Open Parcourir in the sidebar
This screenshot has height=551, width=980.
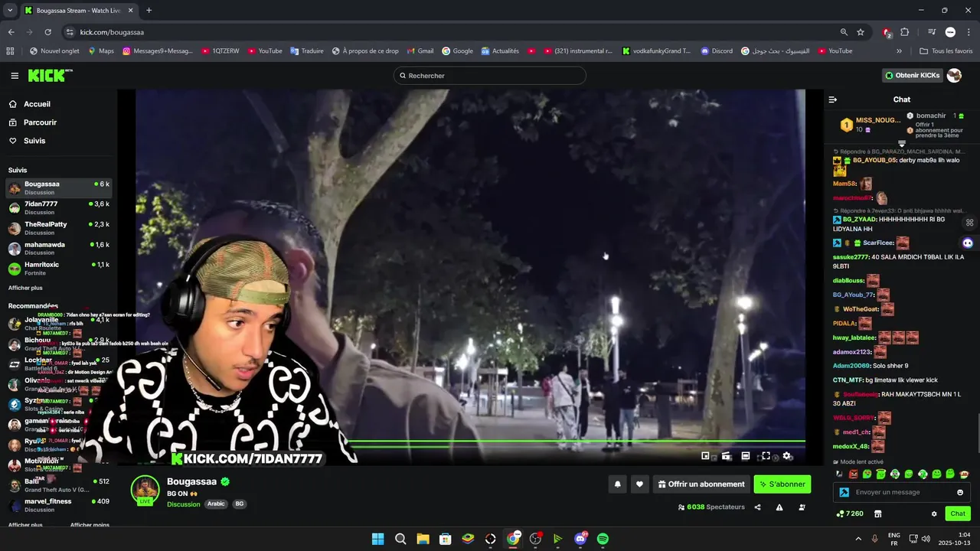(x=33, y=122)
